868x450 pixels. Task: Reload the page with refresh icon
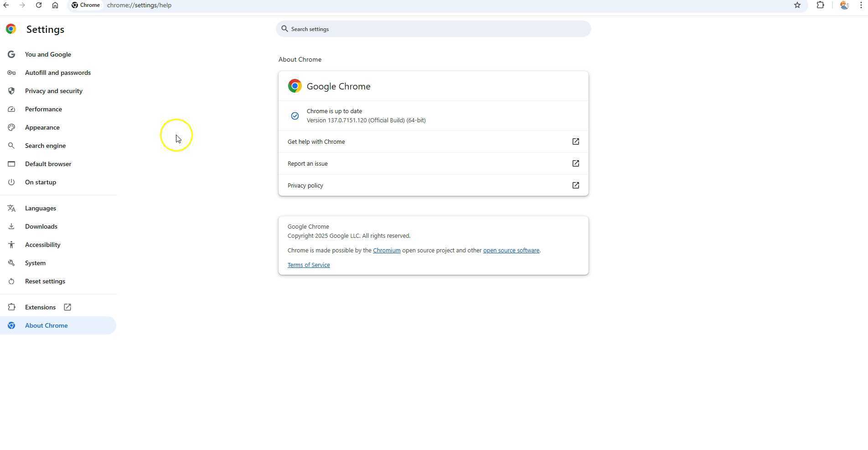coord(39,5)
